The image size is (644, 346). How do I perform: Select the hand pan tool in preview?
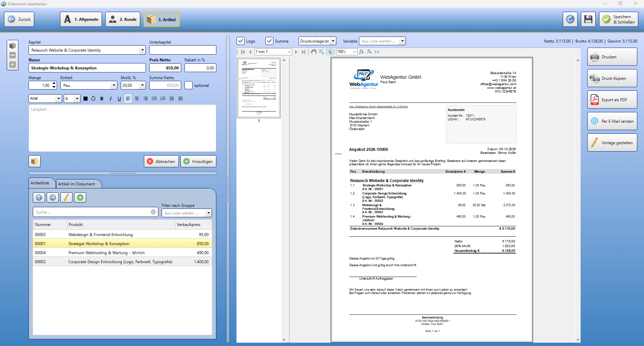pyautogui.click(x=314, y=52)
